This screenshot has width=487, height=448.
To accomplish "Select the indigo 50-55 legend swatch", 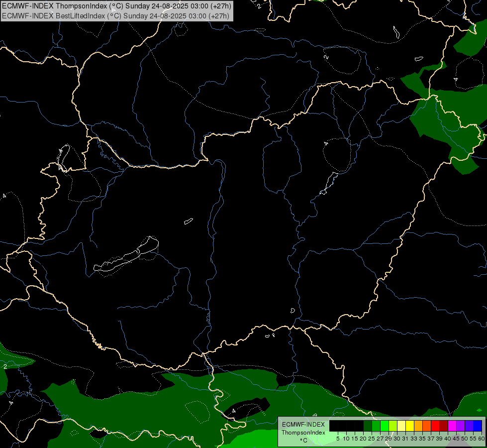I will coord(469,426).
